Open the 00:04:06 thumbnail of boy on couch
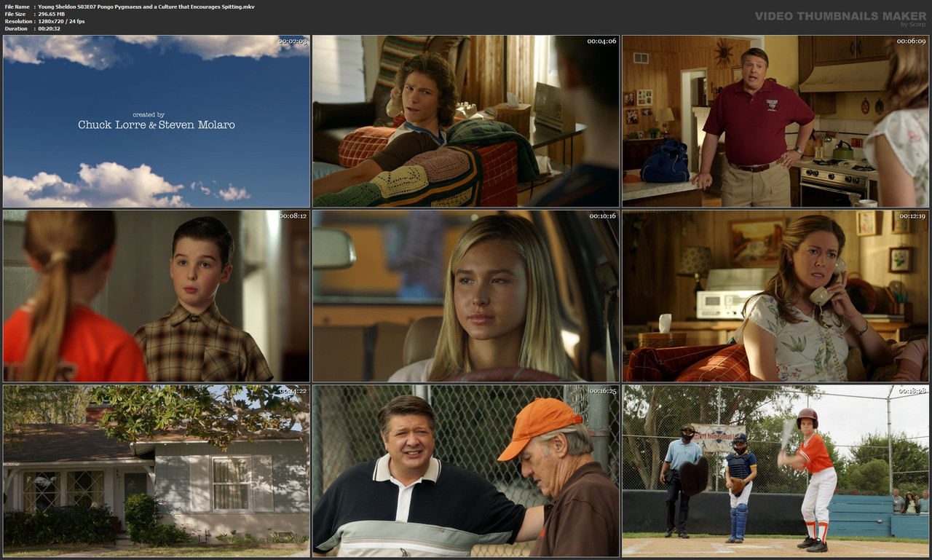Viewport: 932px width, 560px height. tap(466, 121)
